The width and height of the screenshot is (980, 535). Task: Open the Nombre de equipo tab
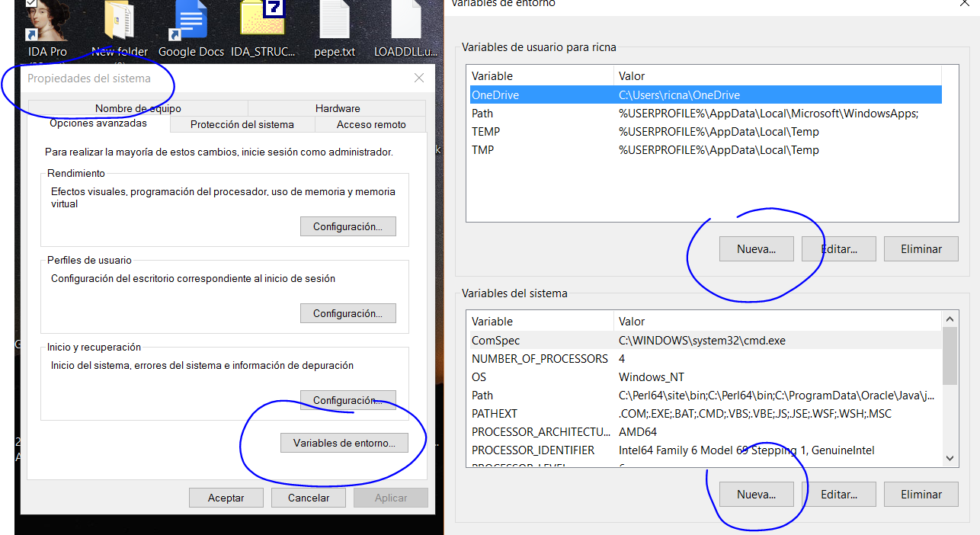click(138, 108)
